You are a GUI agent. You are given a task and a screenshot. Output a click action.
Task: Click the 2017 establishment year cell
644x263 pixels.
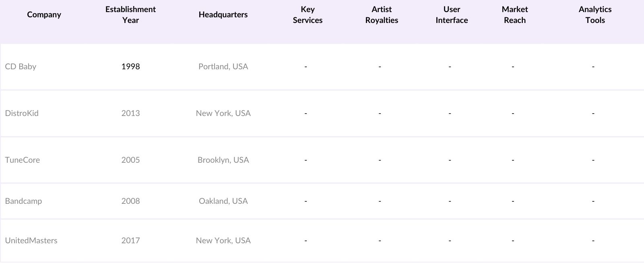[130, 240]
